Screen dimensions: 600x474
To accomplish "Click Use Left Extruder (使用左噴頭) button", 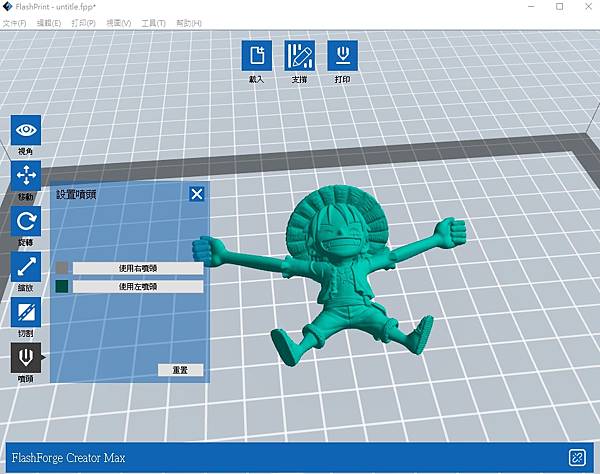I will [138, 286].
